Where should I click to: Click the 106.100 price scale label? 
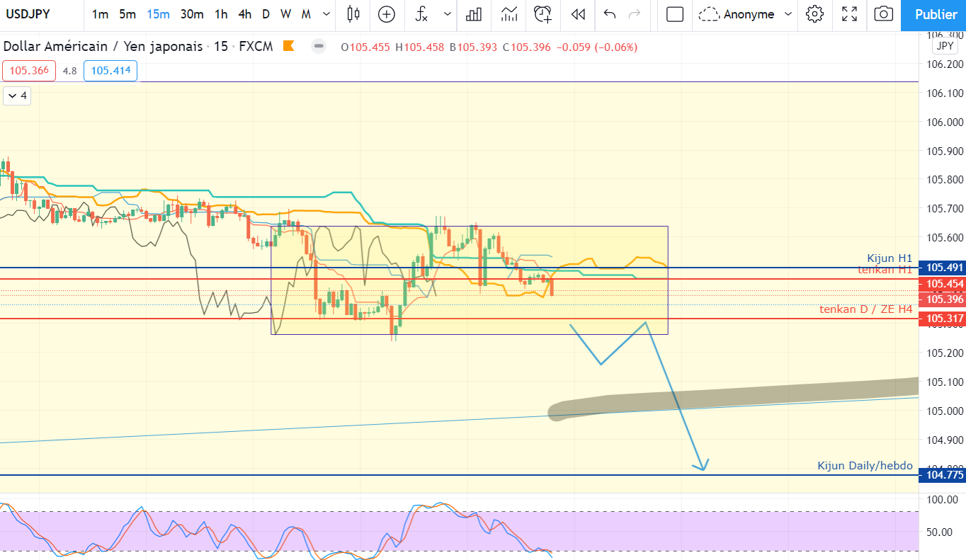(x=944, y=93)
